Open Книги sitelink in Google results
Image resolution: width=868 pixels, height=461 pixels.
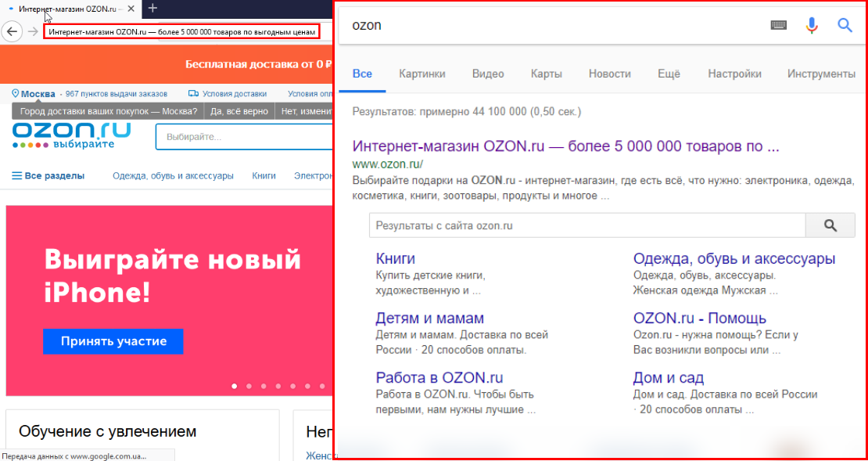click(395, 259)
